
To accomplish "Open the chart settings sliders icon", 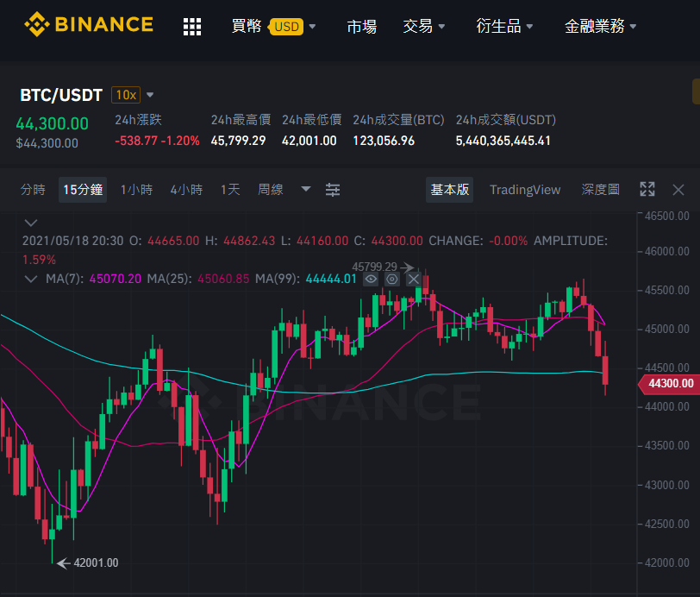I will pos(333,190).
